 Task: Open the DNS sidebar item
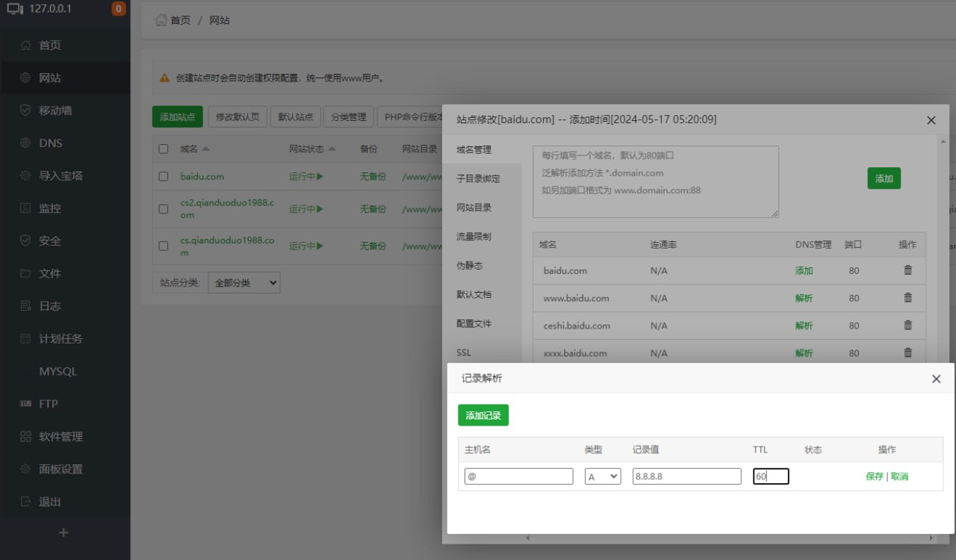(51, 143)
